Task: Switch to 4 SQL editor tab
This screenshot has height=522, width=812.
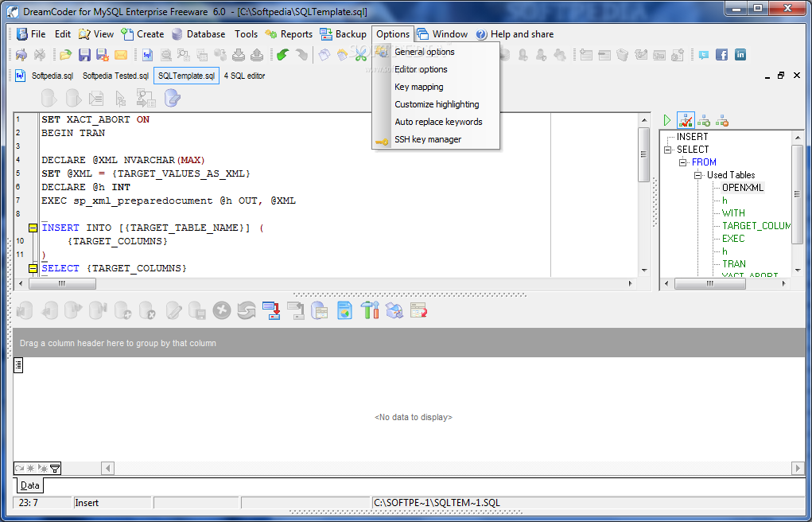Action: pos(244,76)
